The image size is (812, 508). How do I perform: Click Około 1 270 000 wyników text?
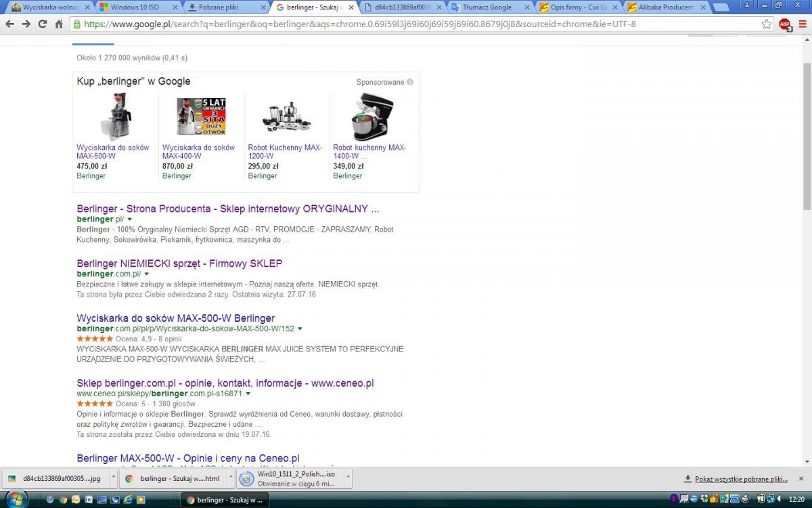pyautogui.click(x=132, y=58)
